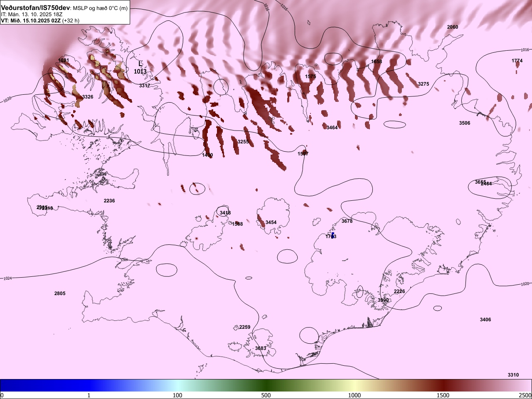Click the 3406 value in the southeast
Screen dimensions: 532x399
tap(485, 320)
